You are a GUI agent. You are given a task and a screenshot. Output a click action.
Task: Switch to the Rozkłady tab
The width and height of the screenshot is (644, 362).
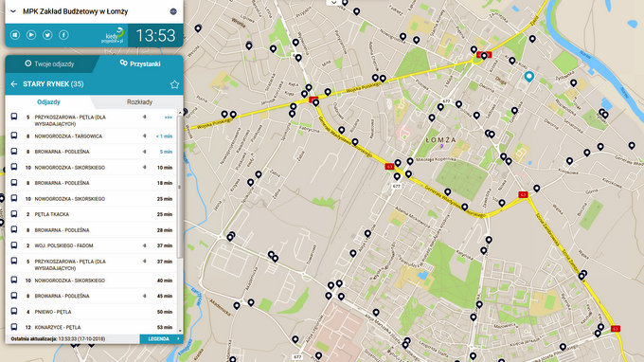tap(139, 102)
